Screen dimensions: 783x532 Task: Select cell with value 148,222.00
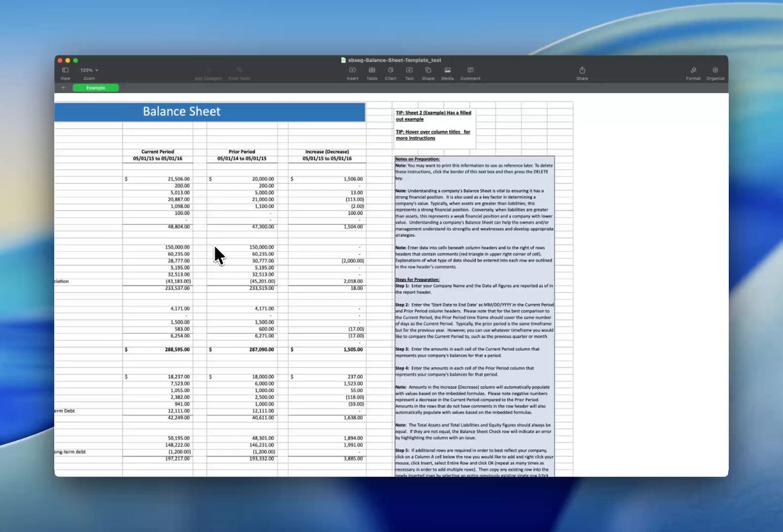click(x=177, y=445)
